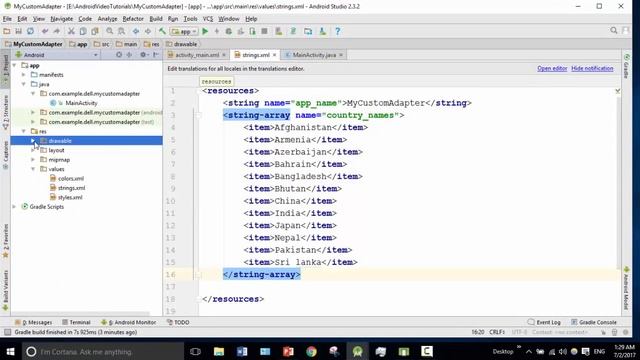Click the navigate Forward arrow icon
This screenshot has height=360, width=640.
(147, 31)
